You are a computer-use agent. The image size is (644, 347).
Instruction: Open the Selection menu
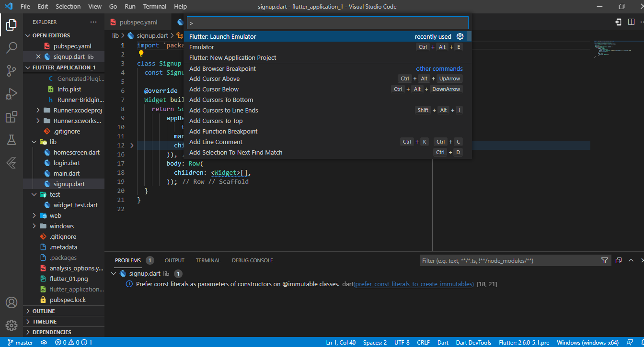point(68,7)
